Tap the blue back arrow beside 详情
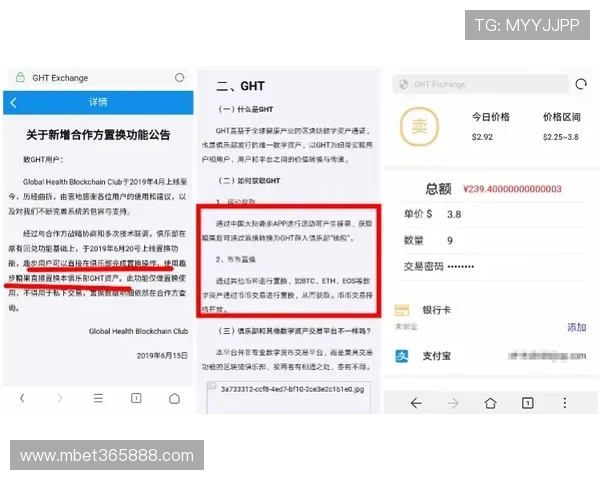The height and width of the screenshot is (480, 600). click(13, 102)
